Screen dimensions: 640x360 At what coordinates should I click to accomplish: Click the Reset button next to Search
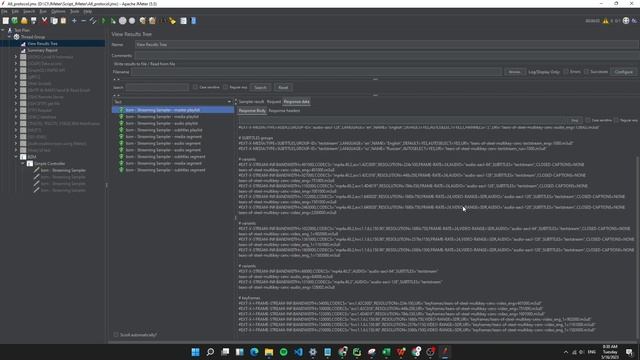tap(283, 87)
